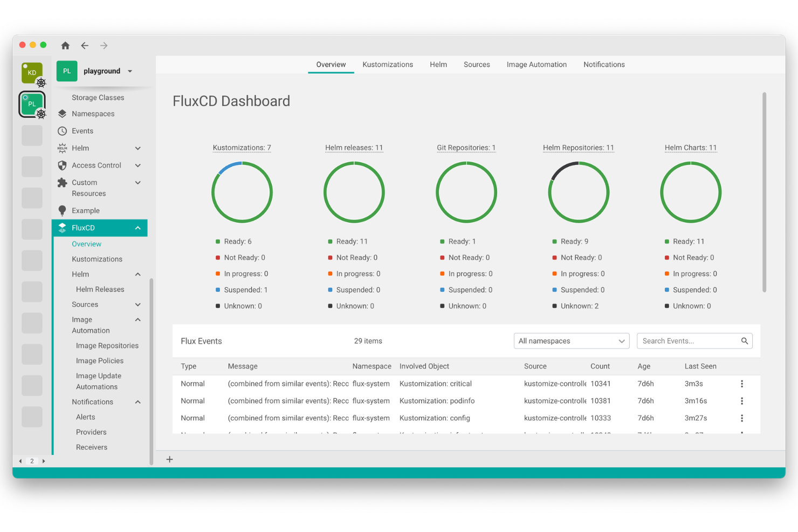Switch to the Image Automation tab
798x532 pixels.
point(536,65)
